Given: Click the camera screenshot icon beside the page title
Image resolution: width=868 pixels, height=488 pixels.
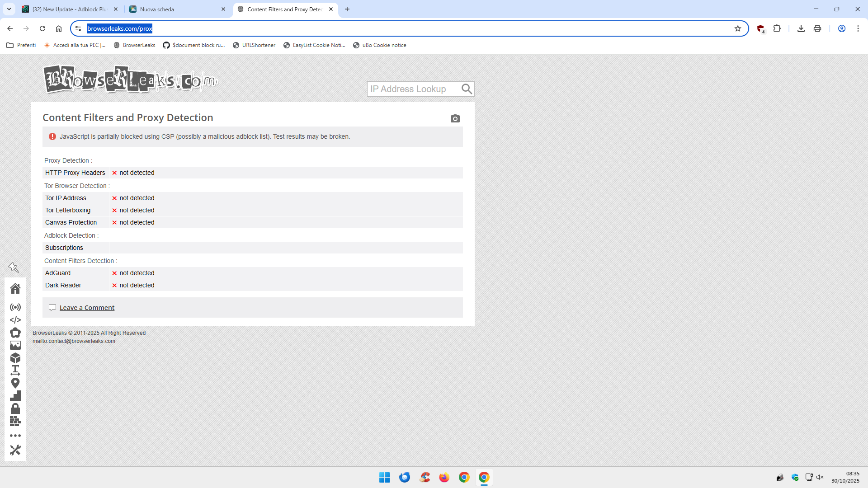Looking at the screenshot, I should (x=455, y=118).
